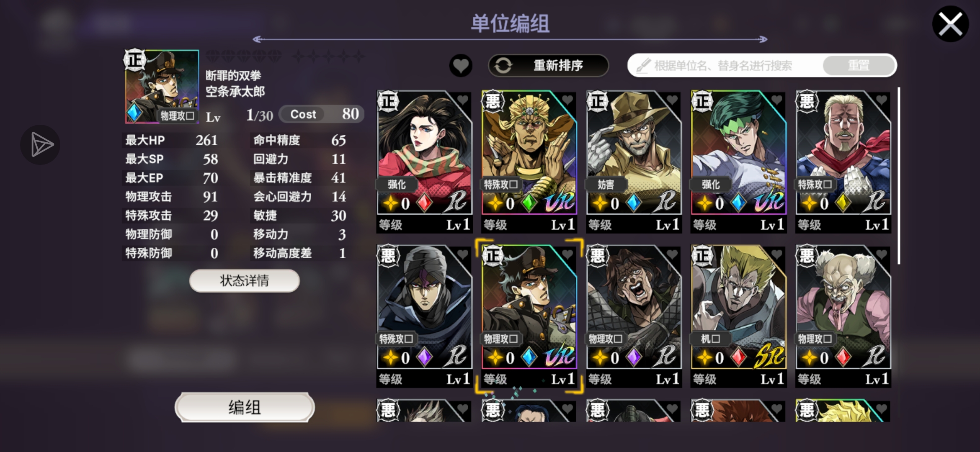Tap the pencil icon in search bar

[643, 66]
